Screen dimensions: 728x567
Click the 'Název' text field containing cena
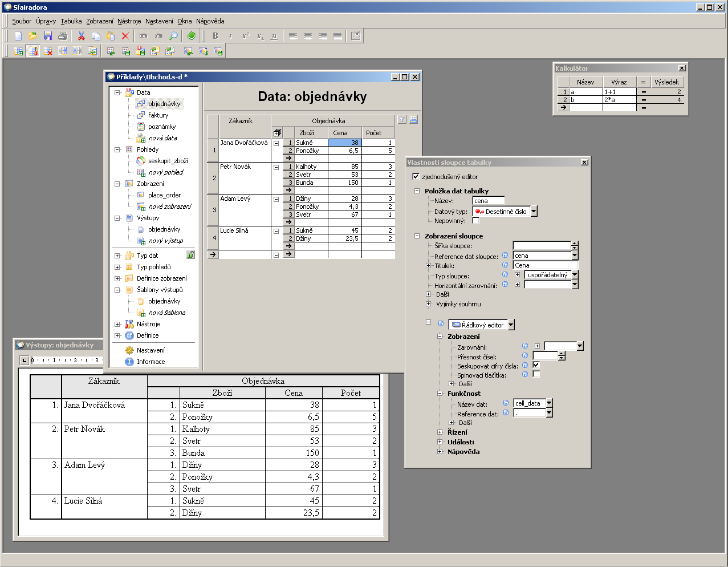pos(488,201)
